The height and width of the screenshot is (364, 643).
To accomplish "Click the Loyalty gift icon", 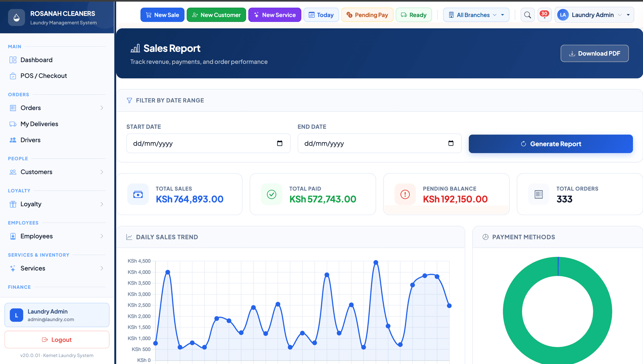I will click(x=13, y=204).
